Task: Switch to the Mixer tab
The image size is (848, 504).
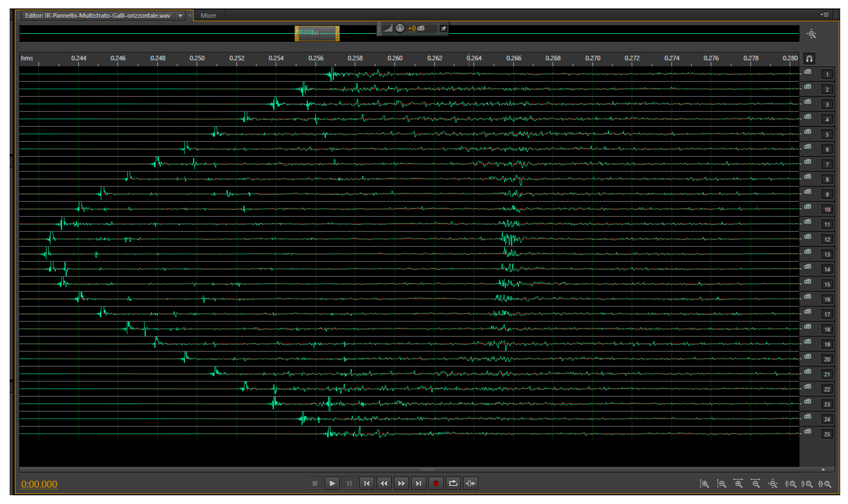Action: [x=208, y=15]
